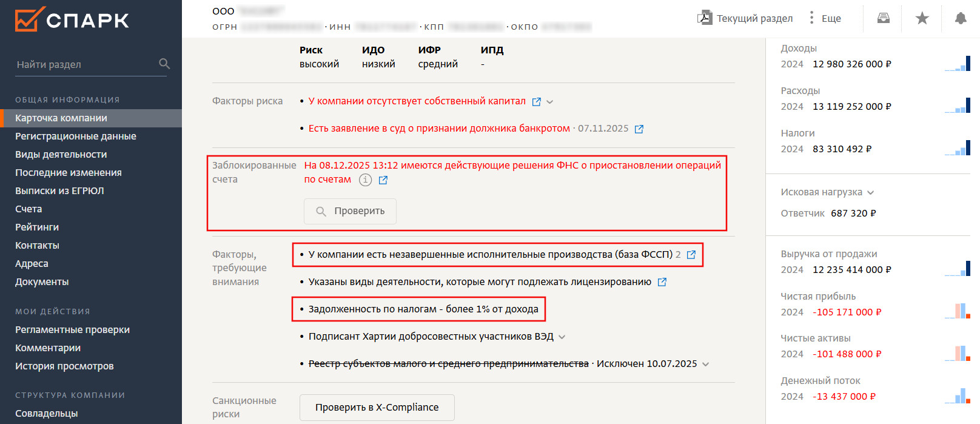Expand the SME registry exclusion details

click(x=706, y=365)
